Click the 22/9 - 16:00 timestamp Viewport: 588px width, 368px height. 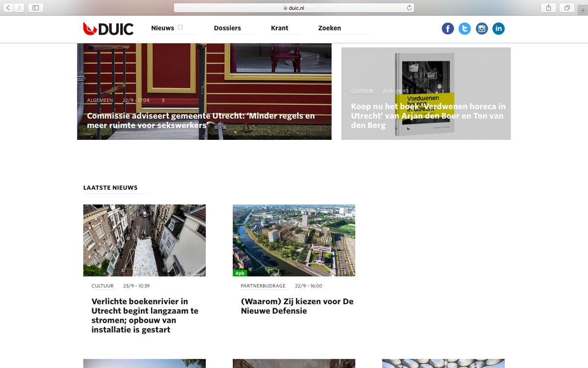point(309,286)
